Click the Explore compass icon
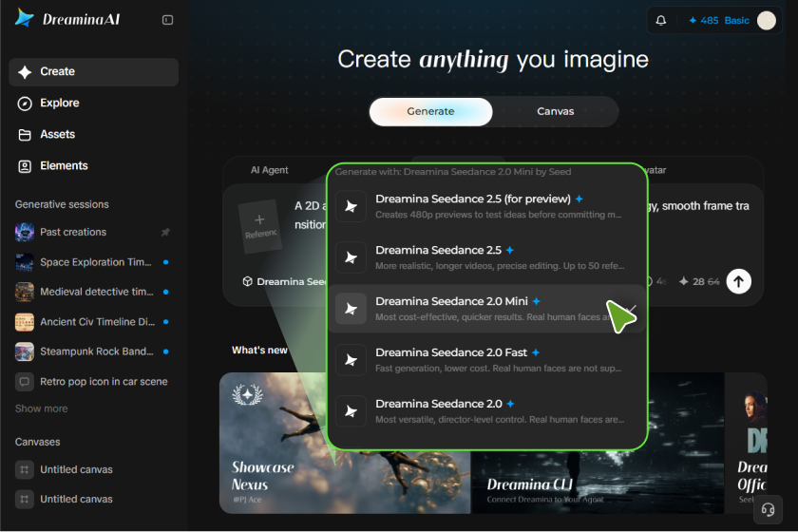Image resolution: width=798 pixels, height=532 pixels. 25,104
